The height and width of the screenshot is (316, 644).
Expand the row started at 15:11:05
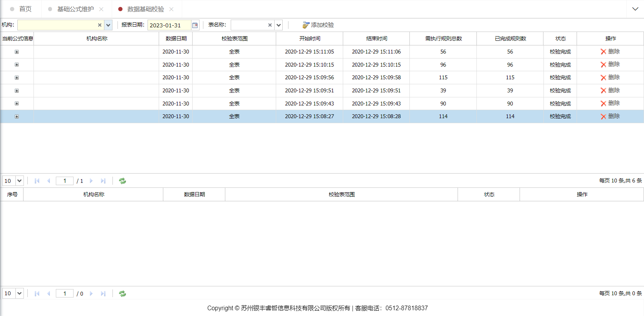pos(17,52)
